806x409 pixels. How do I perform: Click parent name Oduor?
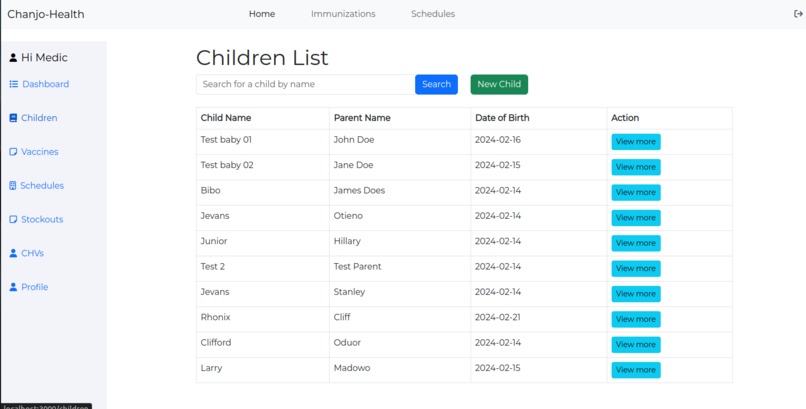(x=347, y=342)
